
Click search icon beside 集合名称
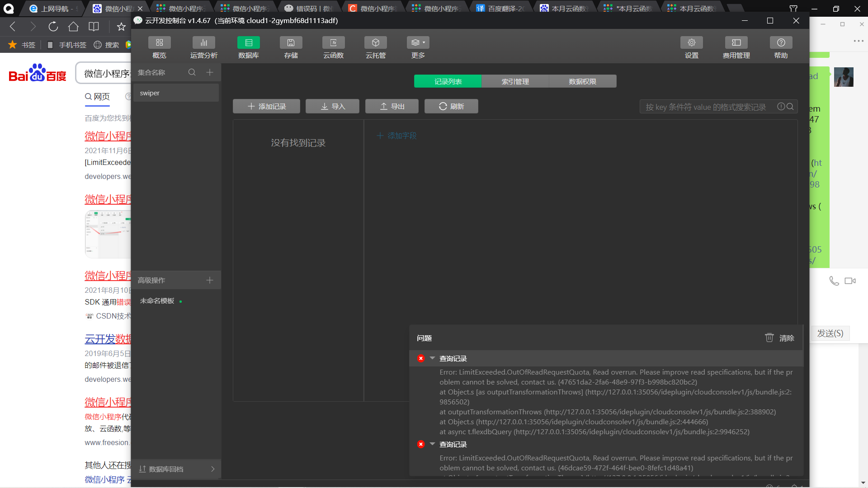[192, 72]
